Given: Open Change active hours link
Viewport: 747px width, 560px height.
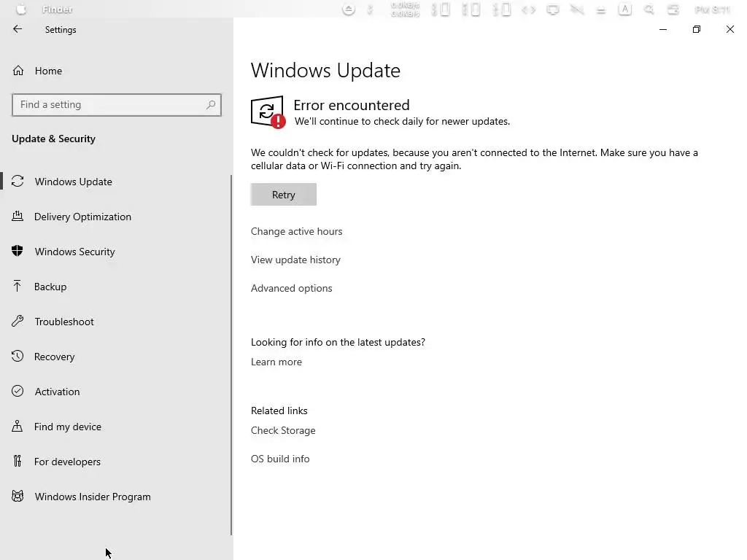Looking at the screenshot, I should click(x=296, y=231).
